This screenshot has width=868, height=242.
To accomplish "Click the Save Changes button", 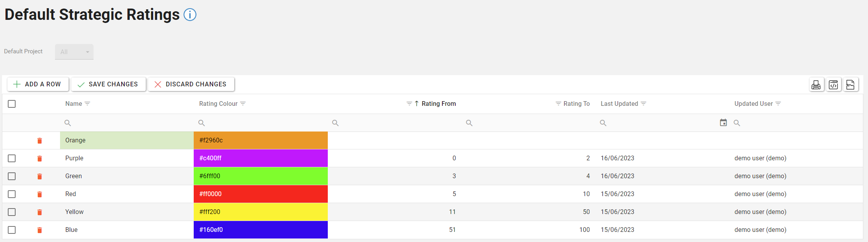I will [x=108, y=84].
